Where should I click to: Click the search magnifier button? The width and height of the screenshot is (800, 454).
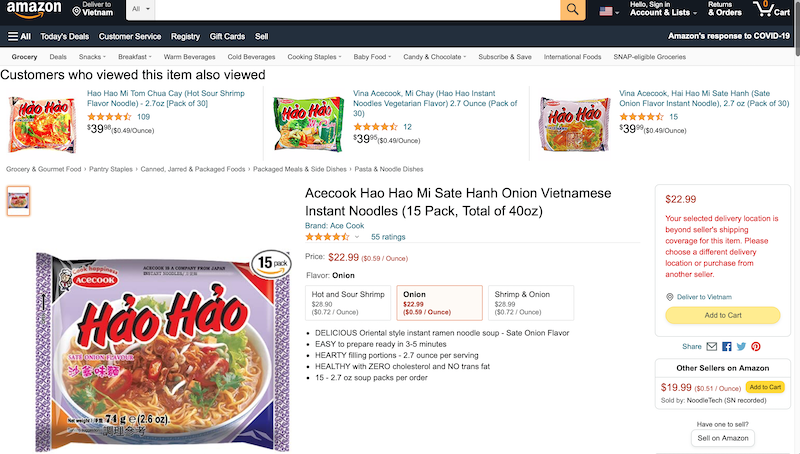[x=572, y=10]
